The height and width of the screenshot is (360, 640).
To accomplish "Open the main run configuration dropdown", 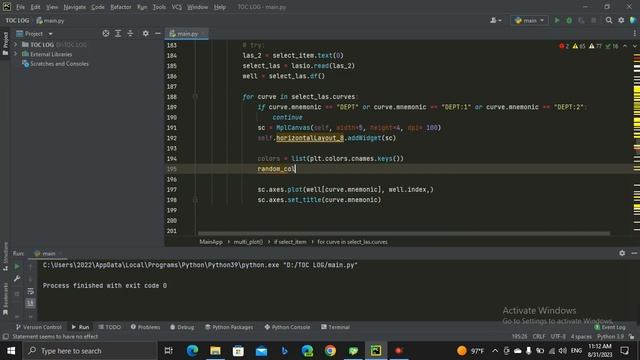I will coord(529,20).
